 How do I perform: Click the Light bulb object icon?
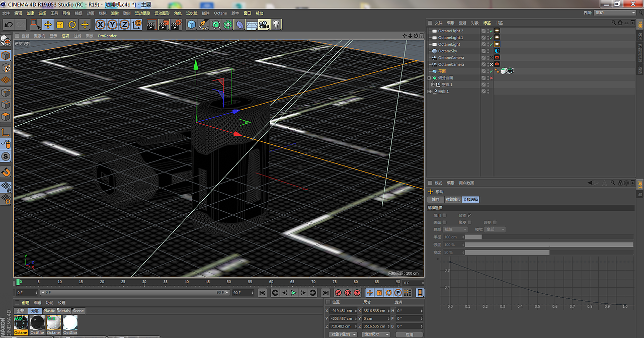(276, 24)
